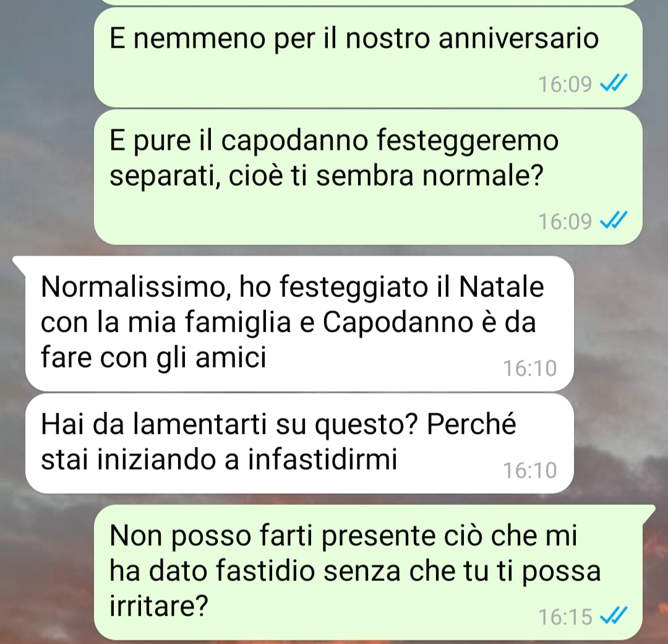Tap the chat background right of the Normalissimo bubble
Viewport: 668px width, 644px height.
[x=621, y=324]
